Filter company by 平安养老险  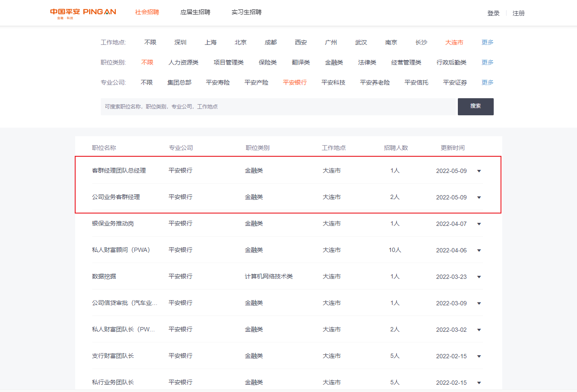click(x=375, y=82)
